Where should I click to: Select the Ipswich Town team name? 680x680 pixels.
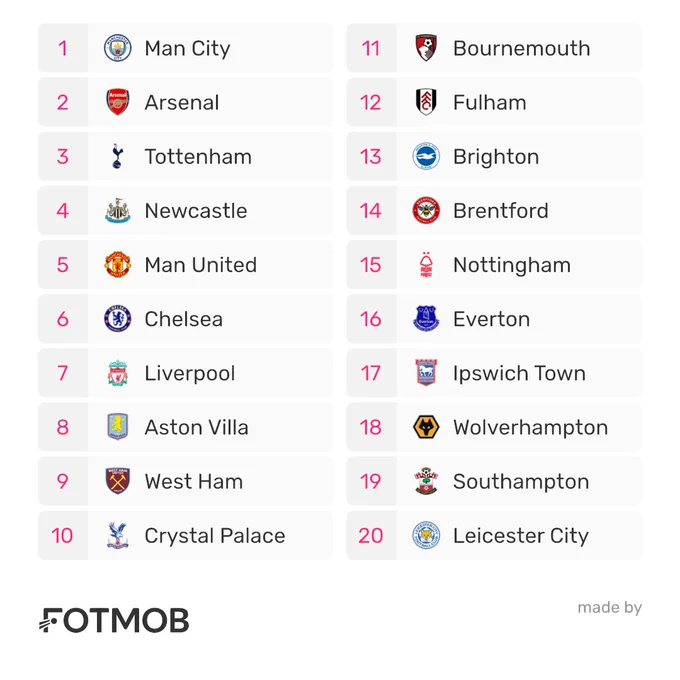(x=519, y=373)
